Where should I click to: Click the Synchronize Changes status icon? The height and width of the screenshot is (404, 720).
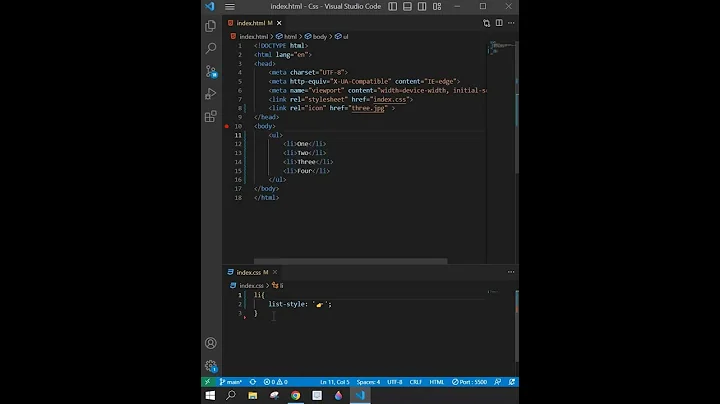click(x=253, y=382)
